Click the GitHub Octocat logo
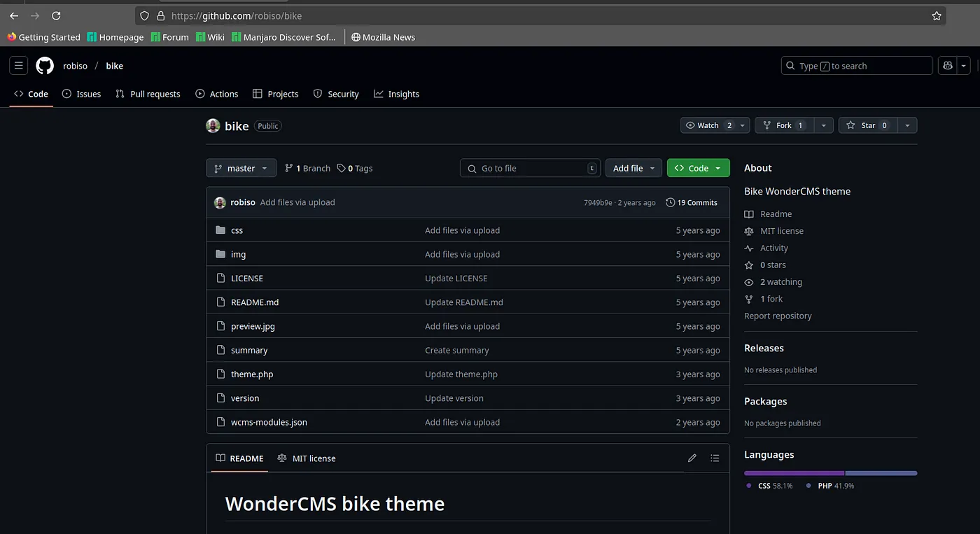This screenshot has width=980, height=534. coord(45,66)
